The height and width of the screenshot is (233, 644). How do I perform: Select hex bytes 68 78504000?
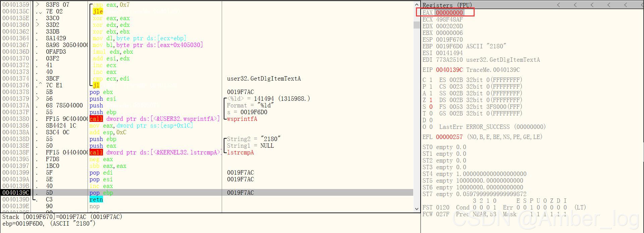tap(64, 105)
